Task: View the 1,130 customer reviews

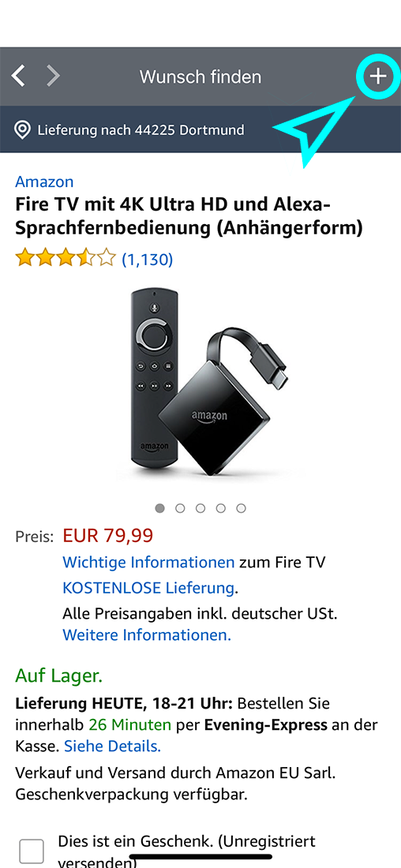Action: click(148, 259)
